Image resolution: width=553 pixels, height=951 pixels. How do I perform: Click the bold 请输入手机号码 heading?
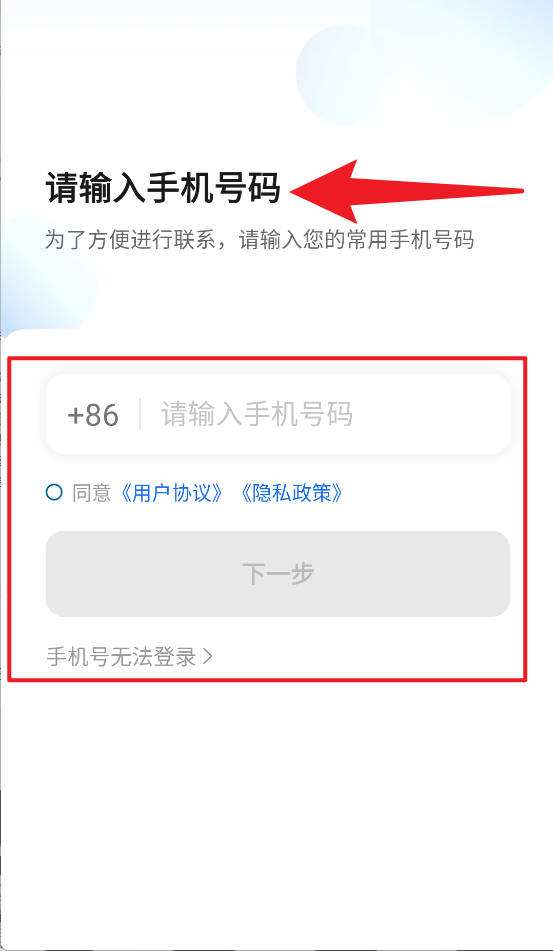point(163,188)
